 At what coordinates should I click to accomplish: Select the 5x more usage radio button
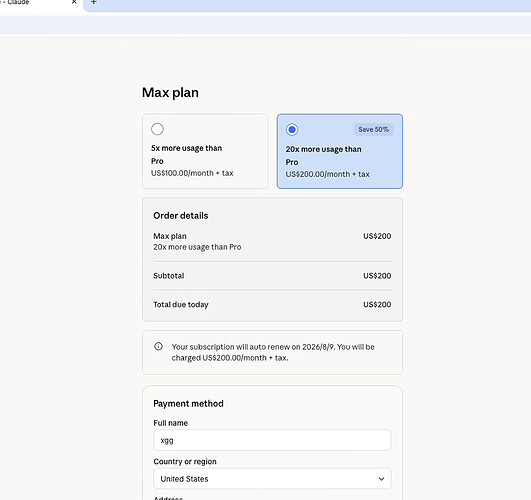[x=157, y=129]
